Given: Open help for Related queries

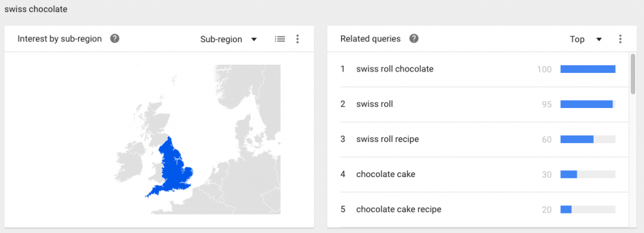Looking at the screenshot, I should tap(414, 39).
